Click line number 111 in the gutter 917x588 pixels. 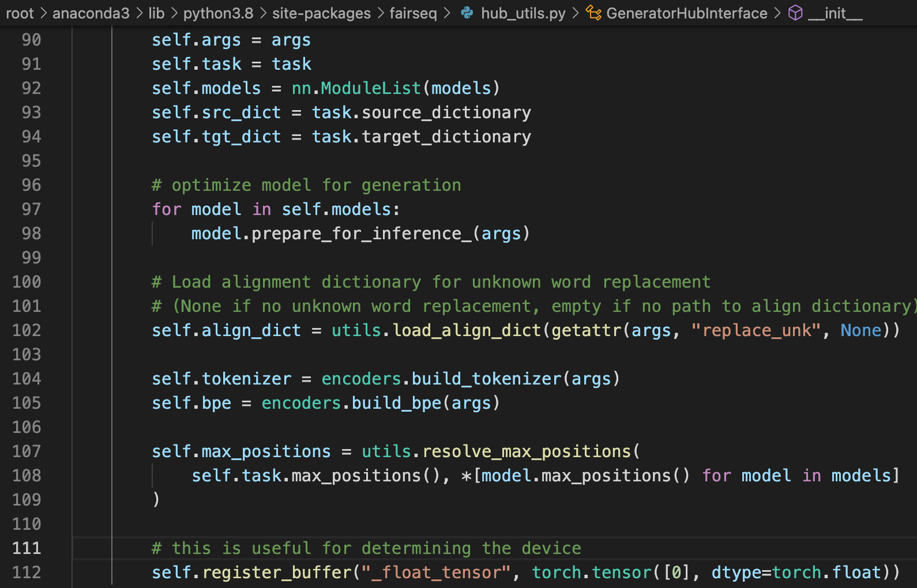point(27,548)
